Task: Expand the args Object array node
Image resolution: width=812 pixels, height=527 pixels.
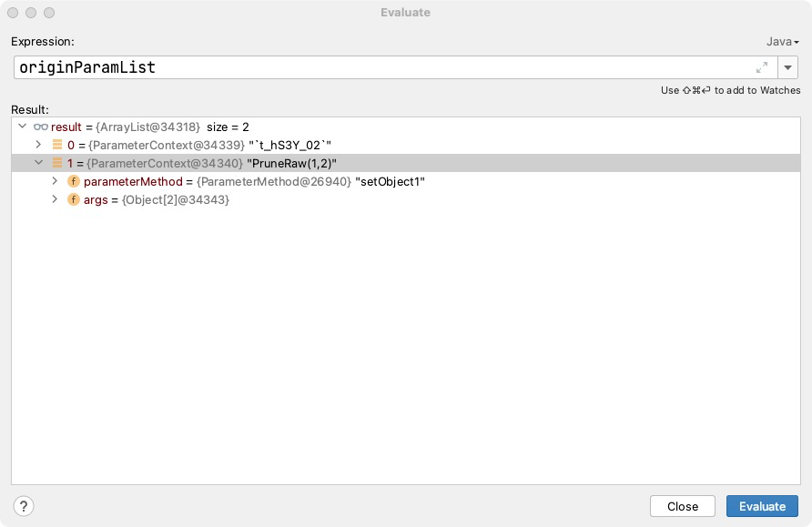Action: (56, 199)
